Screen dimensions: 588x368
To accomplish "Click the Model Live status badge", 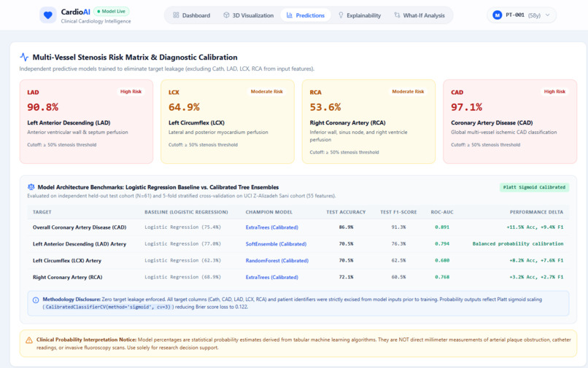I will [x=112, y=11].
